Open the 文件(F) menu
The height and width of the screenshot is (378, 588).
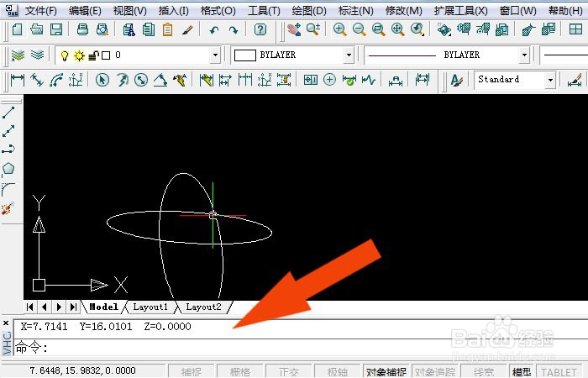(41, 10)
